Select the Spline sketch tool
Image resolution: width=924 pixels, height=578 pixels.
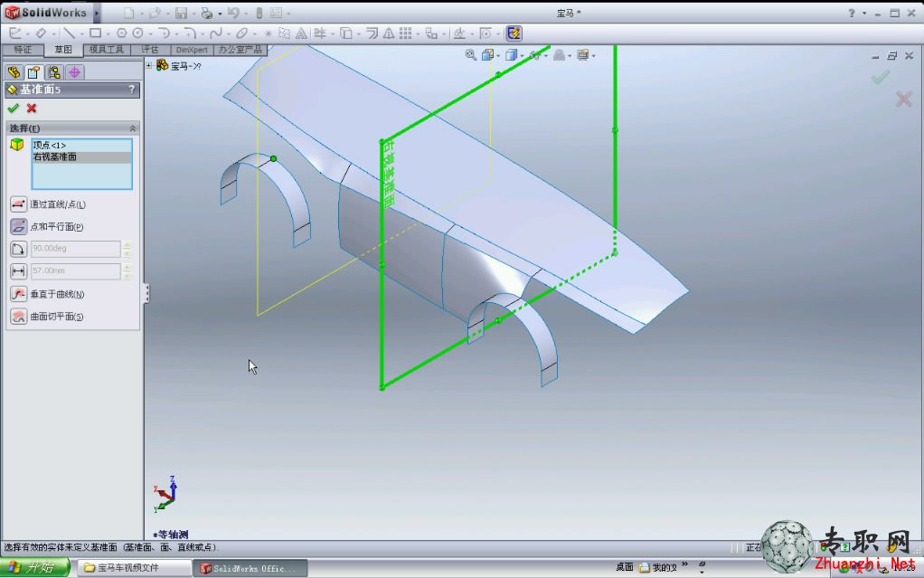(x=216, y=33)
